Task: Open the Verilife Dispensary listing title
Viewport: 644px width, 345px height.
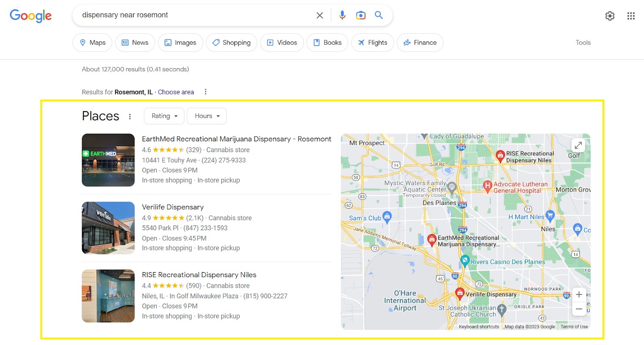Action: pyautogui.click(x=173, y=207)
